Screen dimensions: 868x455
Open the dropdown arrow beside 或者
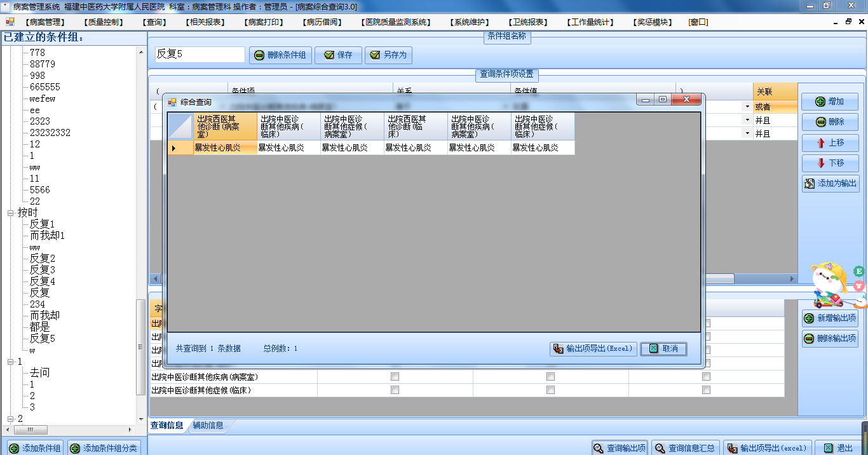[x=747, y=107]
